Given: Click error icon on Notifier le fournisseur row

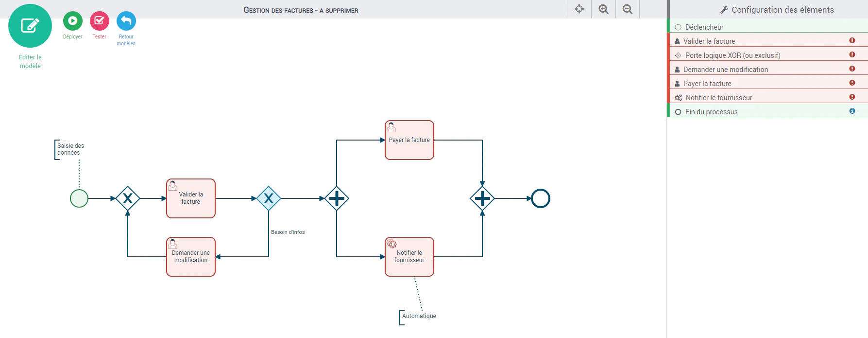Looking at the screenshot, I should tap(852, 97).
